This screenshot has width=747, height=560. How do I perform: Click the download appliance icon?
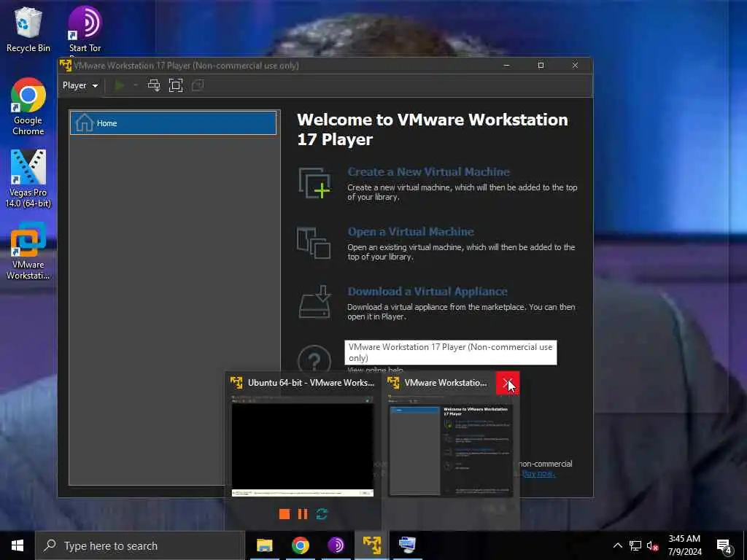314,302
